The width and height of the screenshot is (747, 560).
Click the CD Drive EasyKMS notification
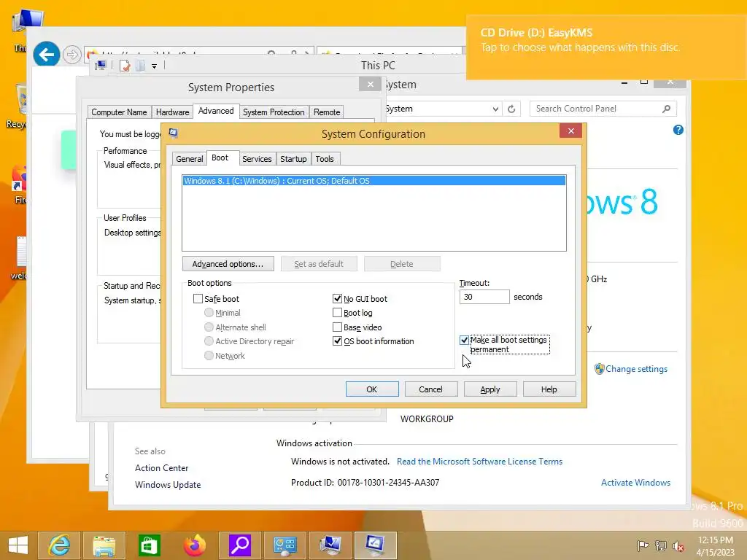[x=606, y=46]
